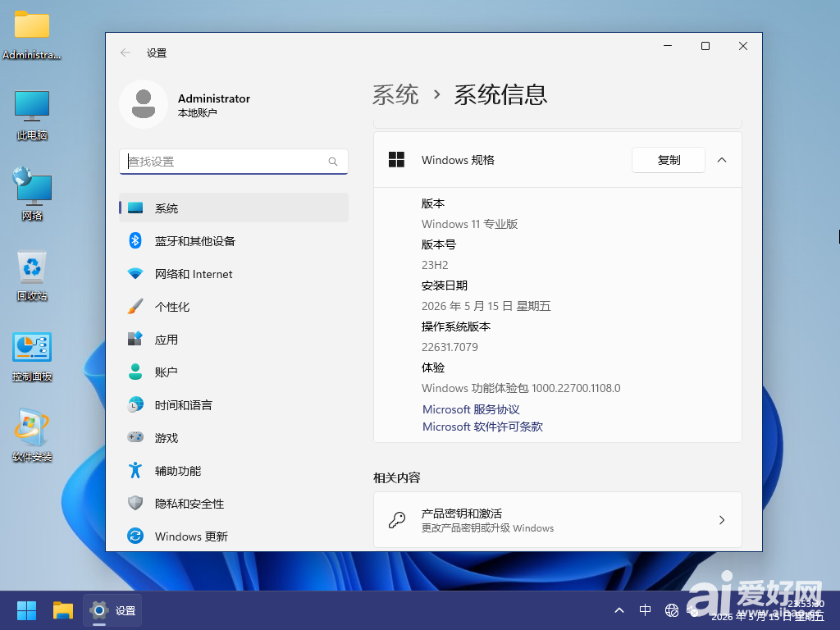Viewport: 840px width, 630px height.
Task: Close the settings window
Action: point(742,46)
